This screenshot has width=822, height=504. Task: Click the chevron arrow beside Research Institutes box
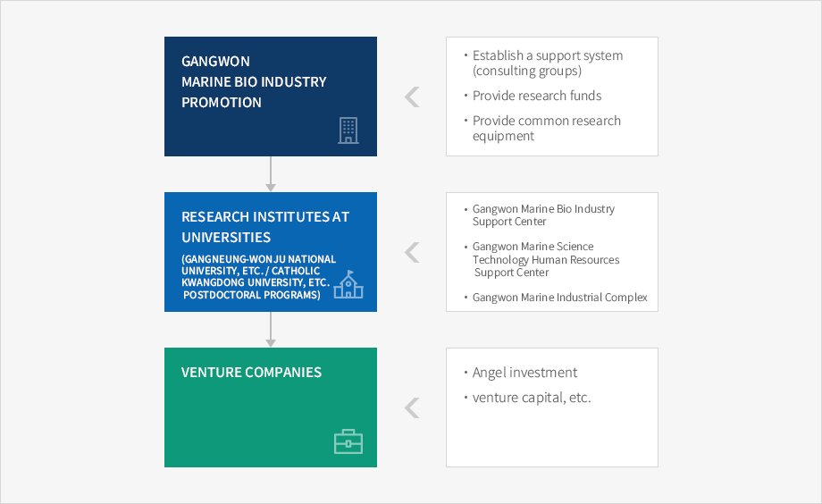412,252
